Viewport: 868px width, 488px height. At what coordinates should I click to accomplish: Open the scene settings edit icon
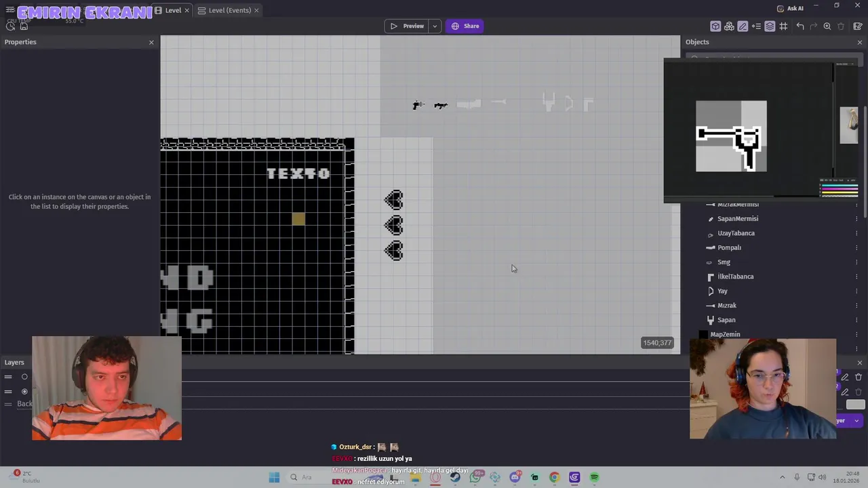[858, 26]
